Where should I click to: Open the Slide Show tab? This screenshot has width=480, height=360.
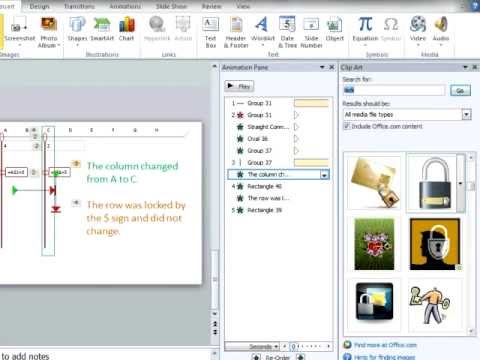point(171,6)
